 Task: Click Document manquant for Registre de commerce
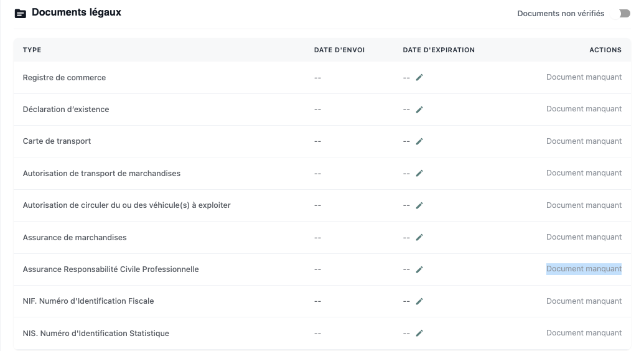[584, 77]
